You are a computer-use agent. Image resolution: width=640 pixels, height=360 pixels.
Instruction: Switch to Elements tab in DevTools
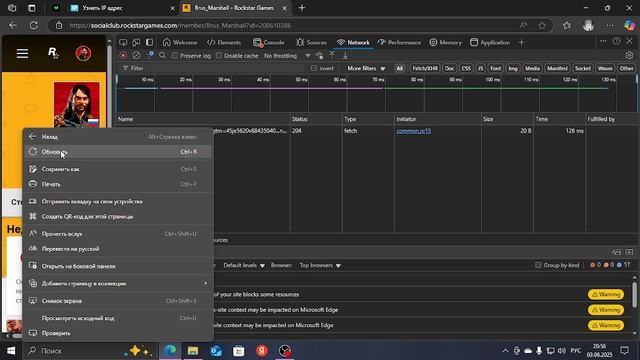coord(224,42)
